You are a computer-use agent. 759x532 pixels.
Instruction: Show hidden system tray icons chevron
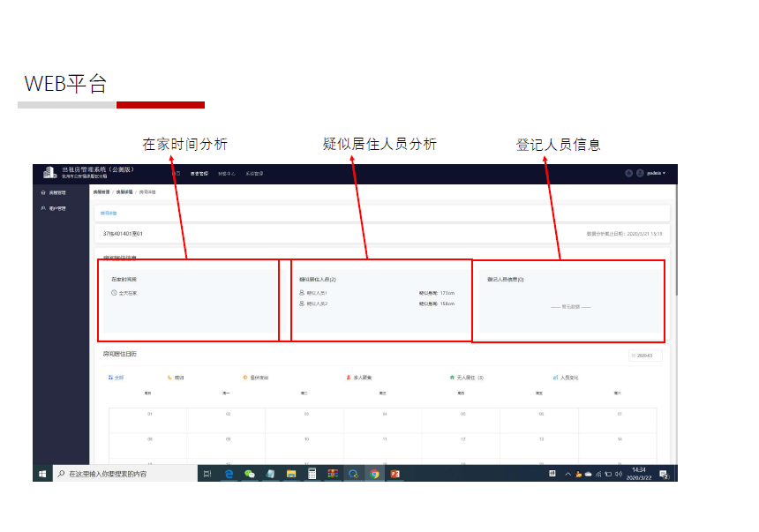[x=567, y=474]
